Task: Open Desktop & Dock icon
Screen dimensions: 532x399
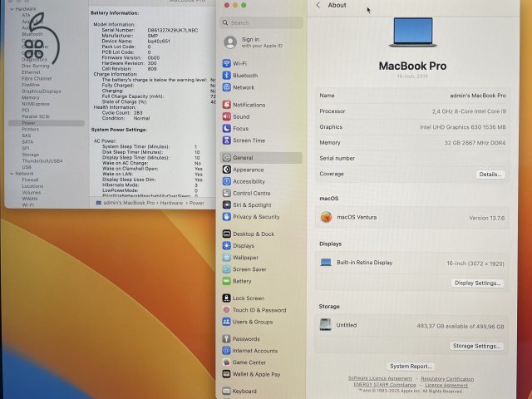Action: (227, 234)
